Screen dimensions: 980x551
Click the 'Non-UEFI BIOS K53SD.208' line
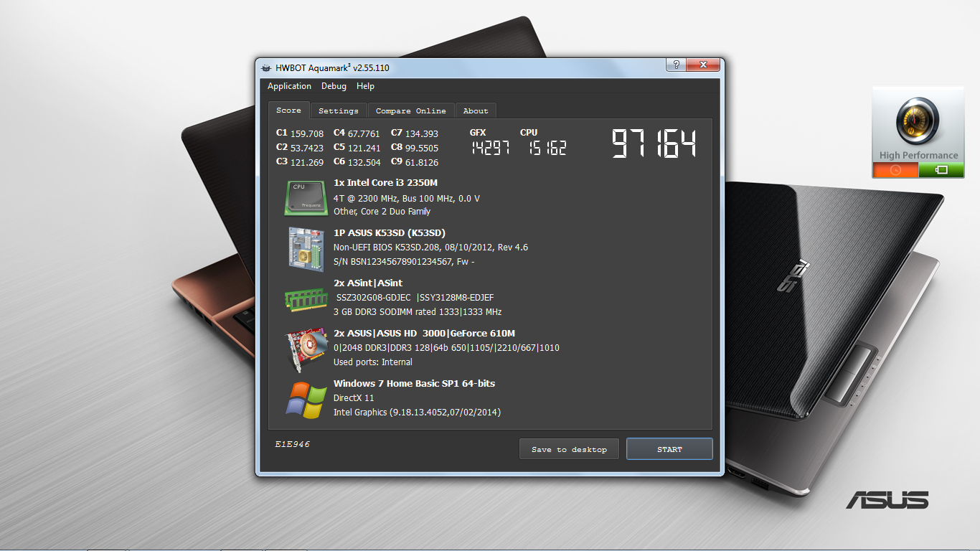tap(430, 248)
